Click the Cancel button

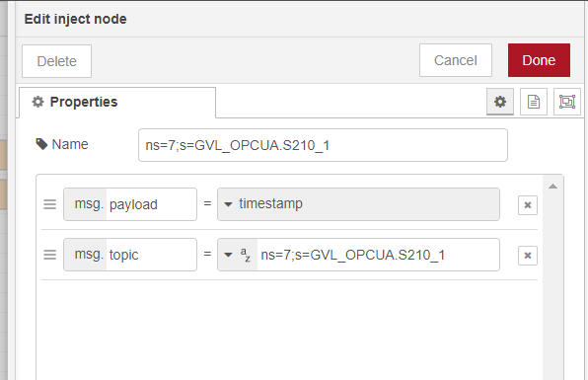456,60
